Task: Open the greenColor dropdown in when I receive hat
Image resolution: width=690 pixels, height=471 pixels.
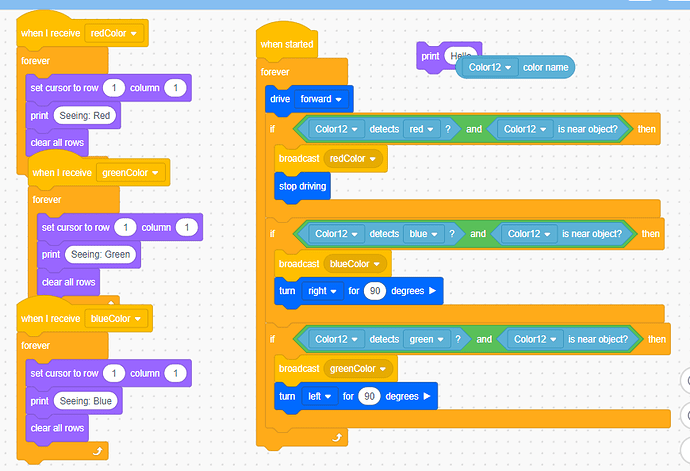Action: pos(130,173)
